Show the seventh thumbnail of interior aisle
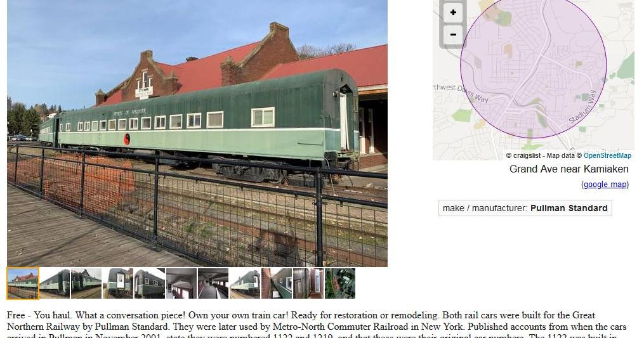Viewport: 644px width, 338px height. [213, 283]
